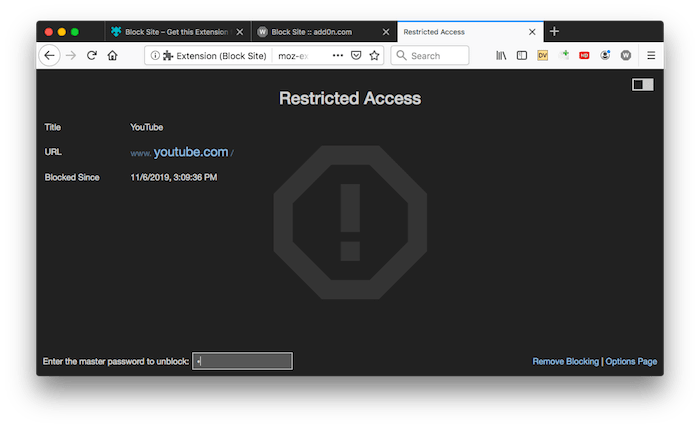Image resolution: width=700 pixels, height=428 pixels.
Task: Switch to Block Site – Get this Extension tab
Action: [178, 32]
